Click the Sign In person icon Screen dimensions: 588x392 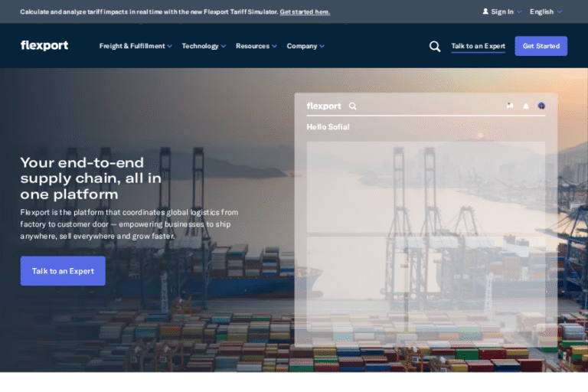(x=485, y=11)
